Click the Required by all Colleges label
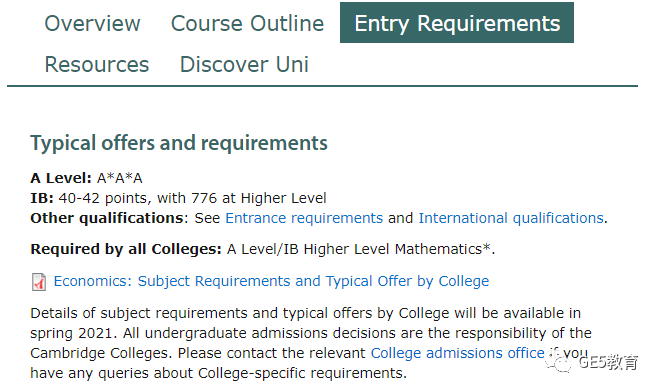The image size is (659, 391). coord(126,249)
